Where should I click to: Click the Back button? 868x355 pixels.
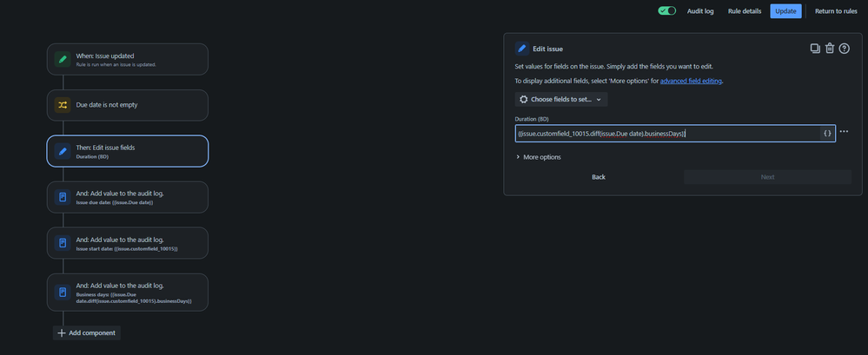tap(599, 177)
